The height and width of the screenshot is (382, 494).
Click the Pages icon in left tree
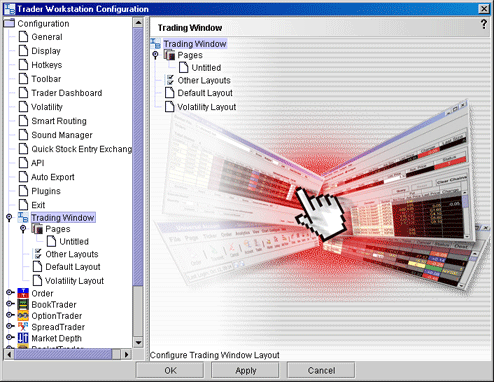click(37, 229)
